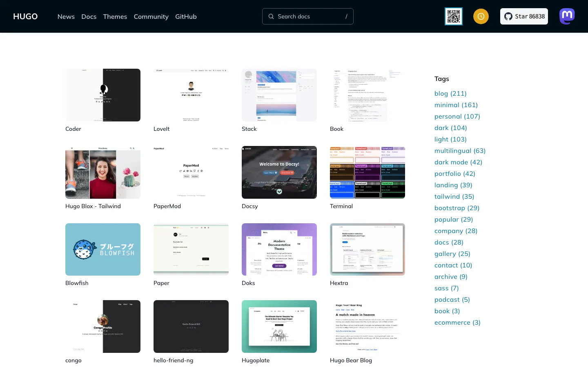Screen dimensions: 588x368
Task: Filter by the docs (28) tag
Action: (x=449, y=242)
